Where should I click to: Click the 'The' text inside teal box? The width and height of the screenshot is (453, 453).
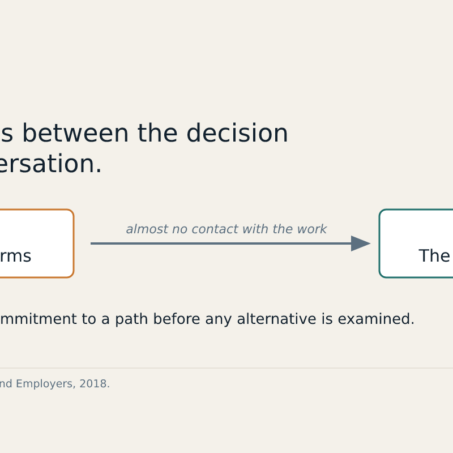434,256
